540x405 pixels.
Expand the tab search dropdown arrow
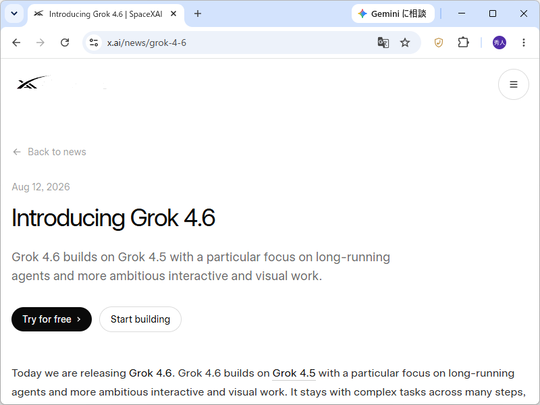(x=14, y=14)
